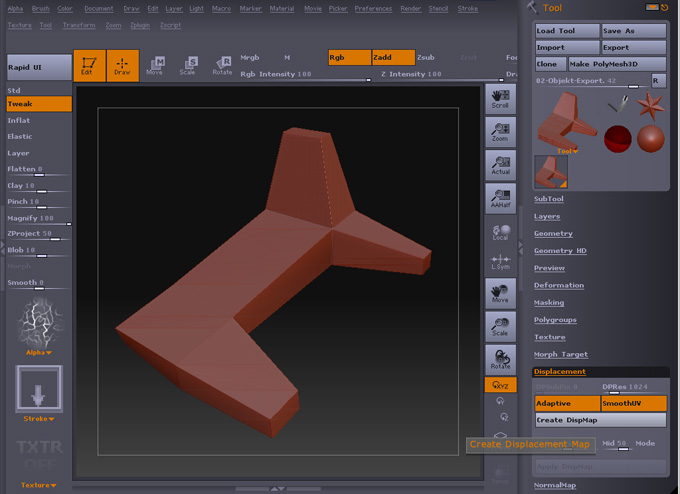
Task: Toggle Local transformation icon
Action: tap(500, 232)
